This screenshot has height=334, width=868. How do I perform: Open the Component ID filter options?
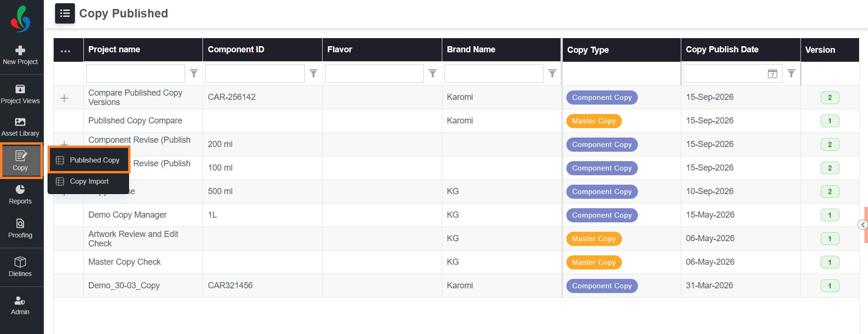pyautogui.click(x=313, y=73)
